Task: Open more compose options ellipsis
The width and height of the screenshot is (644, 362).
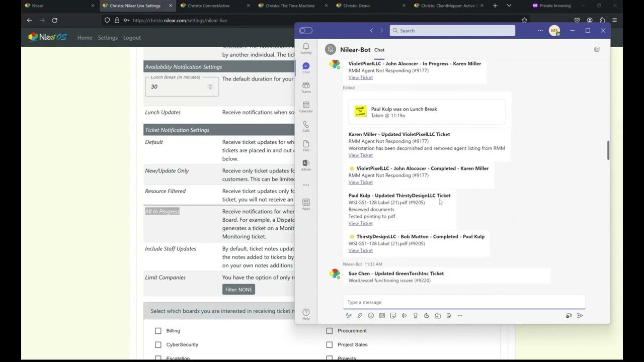Action: coord(460,316)
